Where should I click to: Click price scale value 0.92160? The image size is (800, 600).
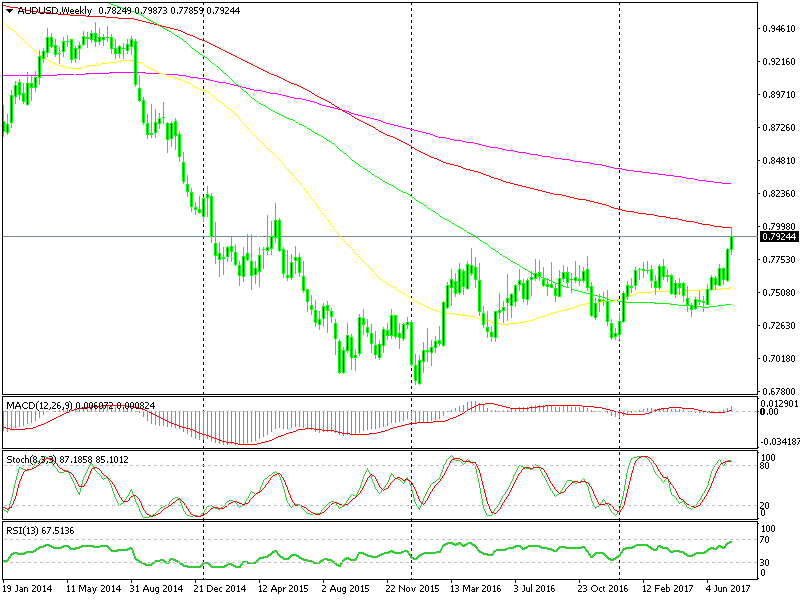pos(779,62)
